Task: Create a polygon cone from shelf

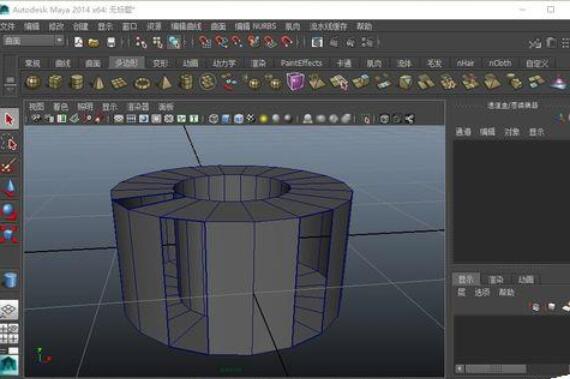Action: [98, 82]
